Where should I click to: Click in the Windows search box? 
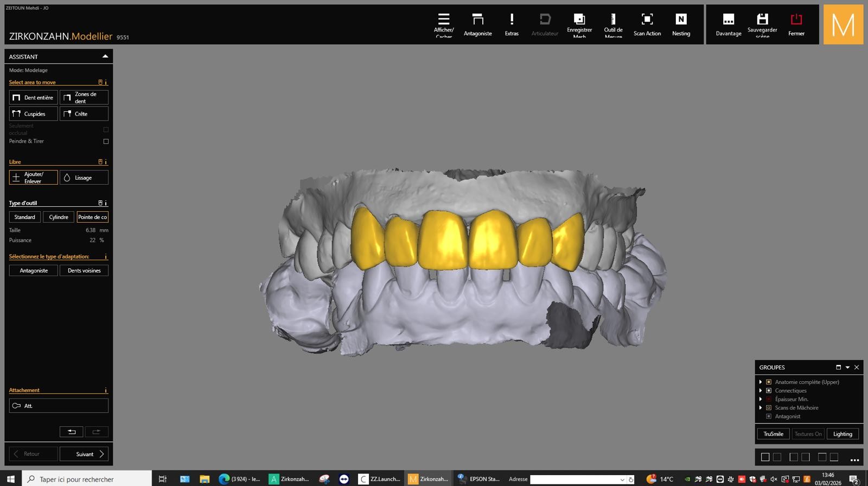click(87, 479)
